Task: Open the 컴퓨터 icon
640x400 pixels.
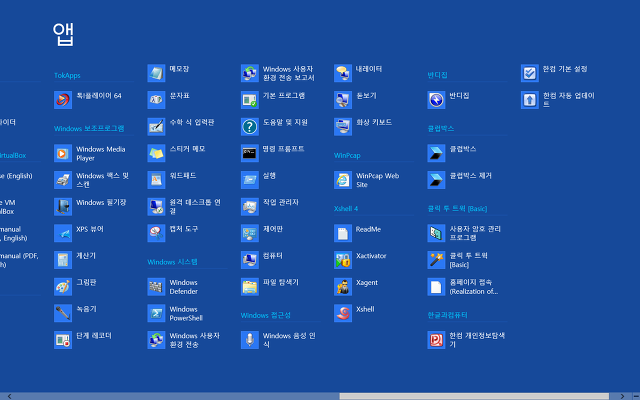Action: point(250,260)
